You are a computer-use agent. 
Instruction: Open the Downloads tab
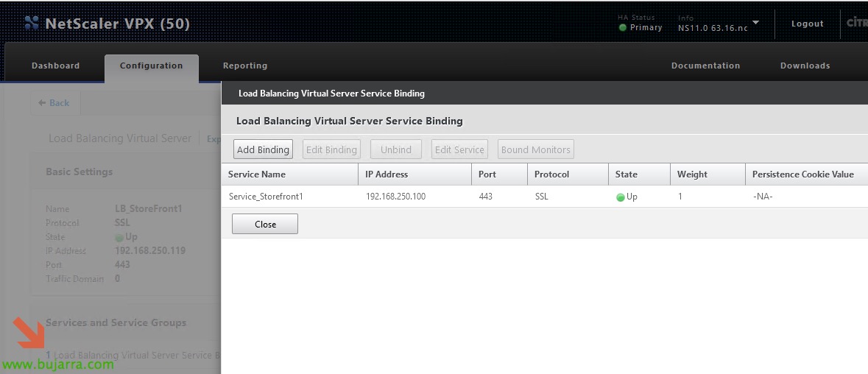805,66
